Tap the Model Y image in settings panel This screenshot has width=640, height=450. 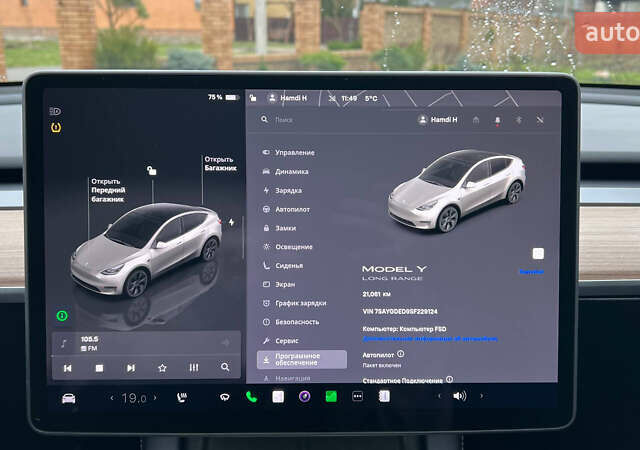(x=456, y=191)
